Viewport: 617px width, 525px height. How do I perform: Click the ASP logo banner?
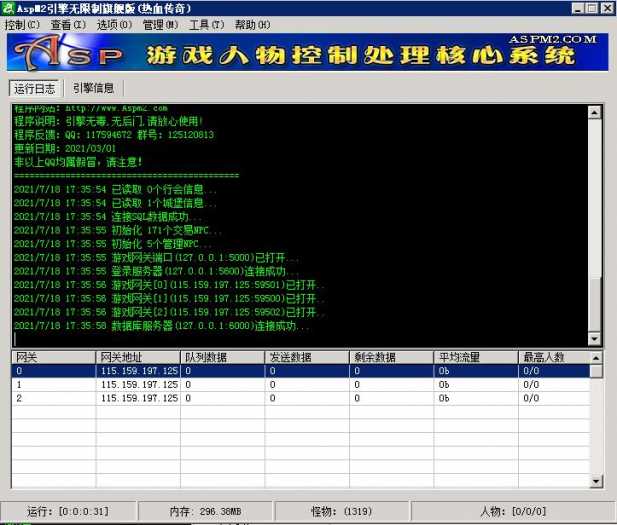coord(307,52)
